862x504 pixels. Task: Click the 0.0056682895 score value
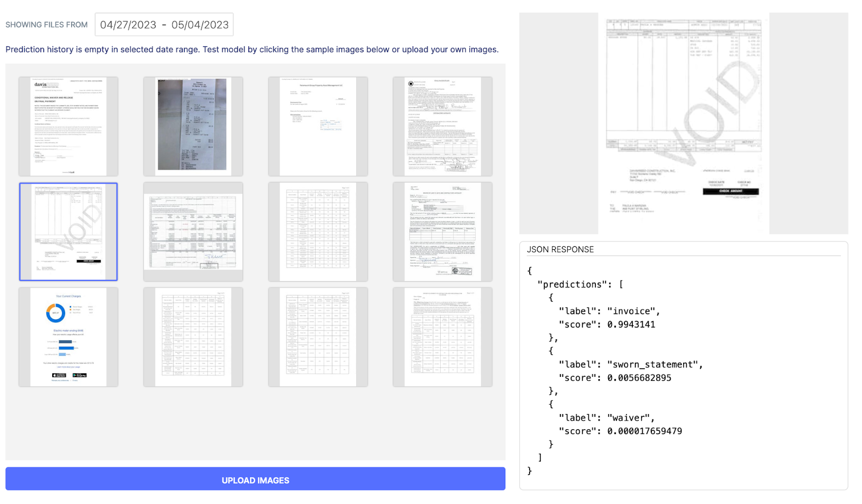pyautogui.click(x=639, y=378)
